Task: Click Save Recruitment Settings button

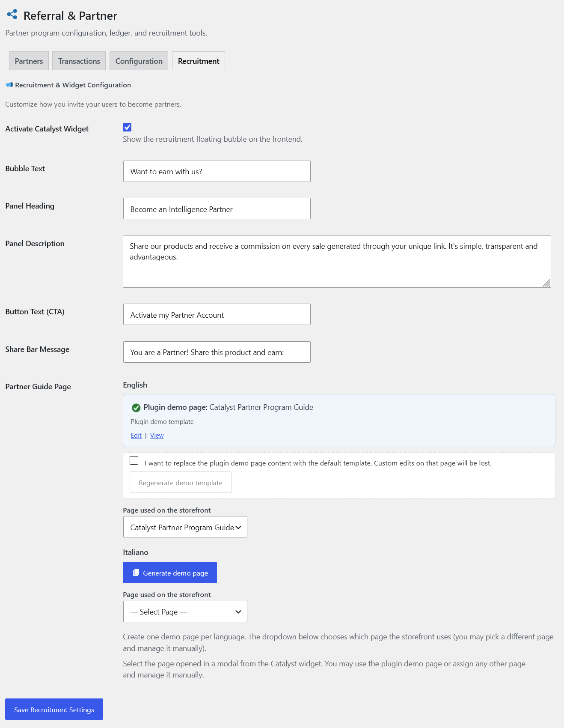Action: click(54, 709)
